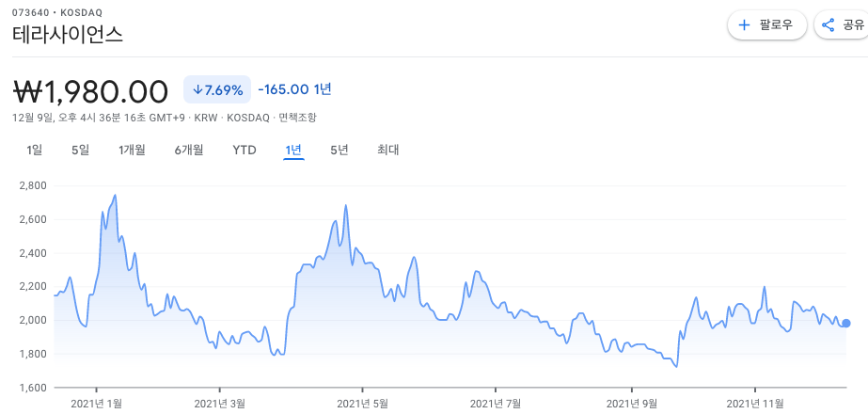Click the 2021년 1월 axis label

coord(96,404)
